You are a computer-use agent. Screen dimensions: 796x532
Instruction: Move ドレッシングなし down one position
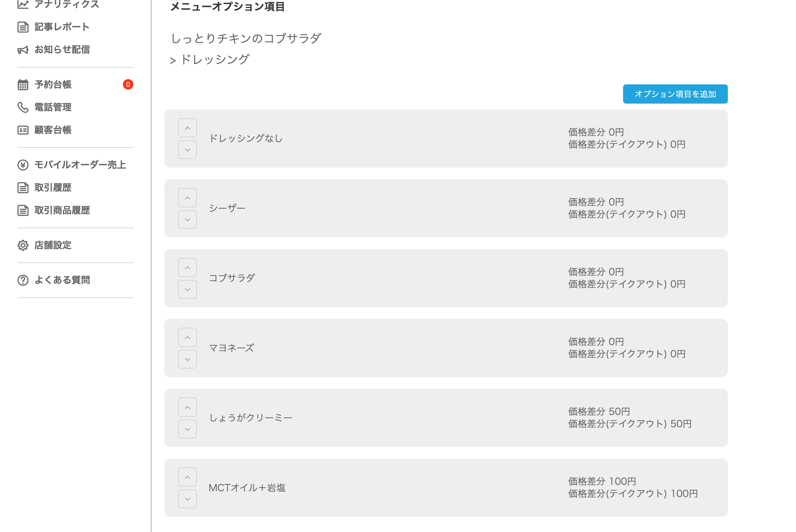tap(187, 150)
